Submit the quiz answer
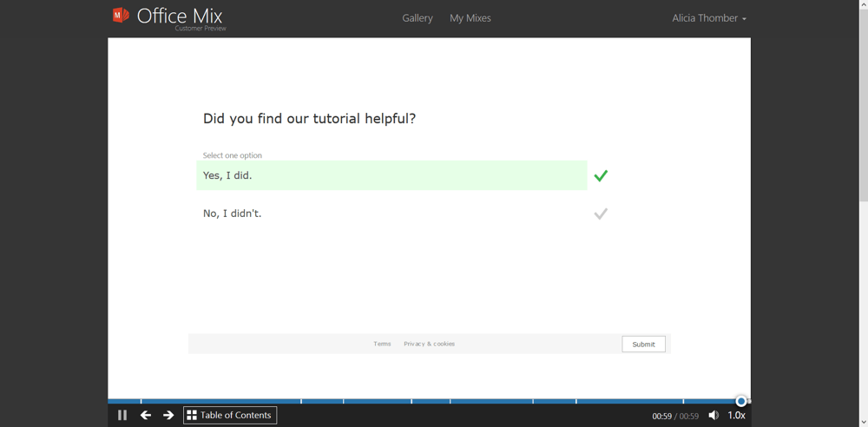868x427 pixels. (643, 345)
